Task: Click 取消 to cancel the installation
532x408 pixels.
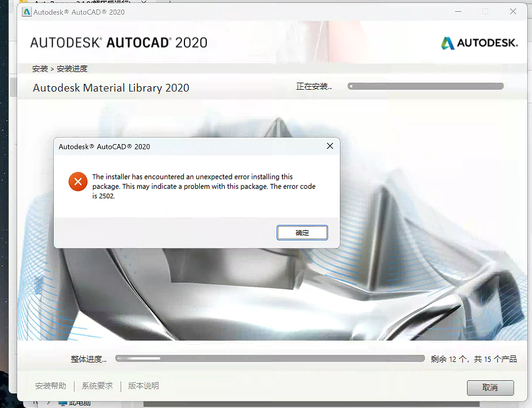Action: click(x=490, y=387)
